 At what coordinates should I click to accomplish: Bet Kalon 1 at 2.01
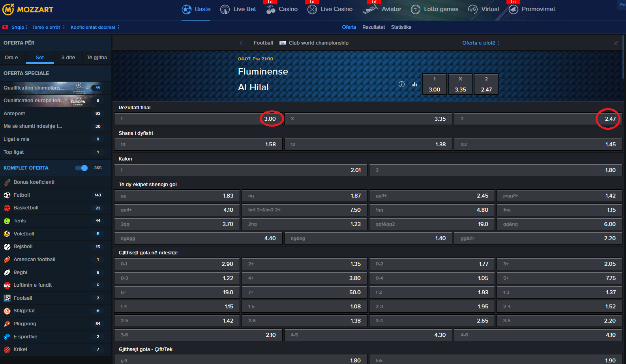241,170
